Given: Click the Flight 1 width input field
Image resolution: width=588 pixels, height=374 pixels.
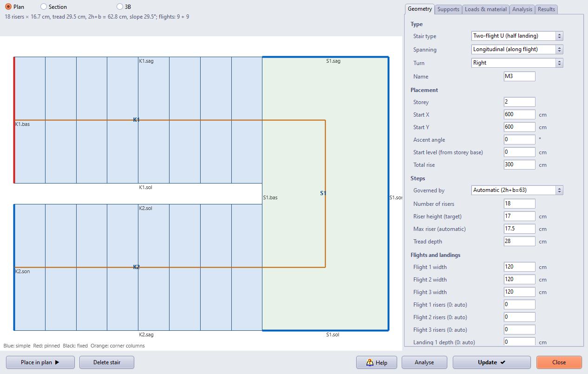Looking at the screenshot, I should pyautogui.click(x=520, y=267).
